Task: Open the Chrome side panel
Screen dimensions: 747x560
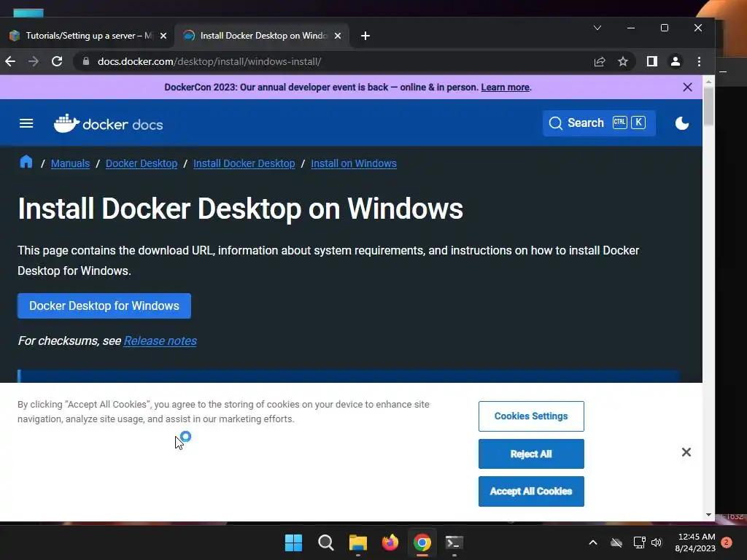Action: point(651,61)
